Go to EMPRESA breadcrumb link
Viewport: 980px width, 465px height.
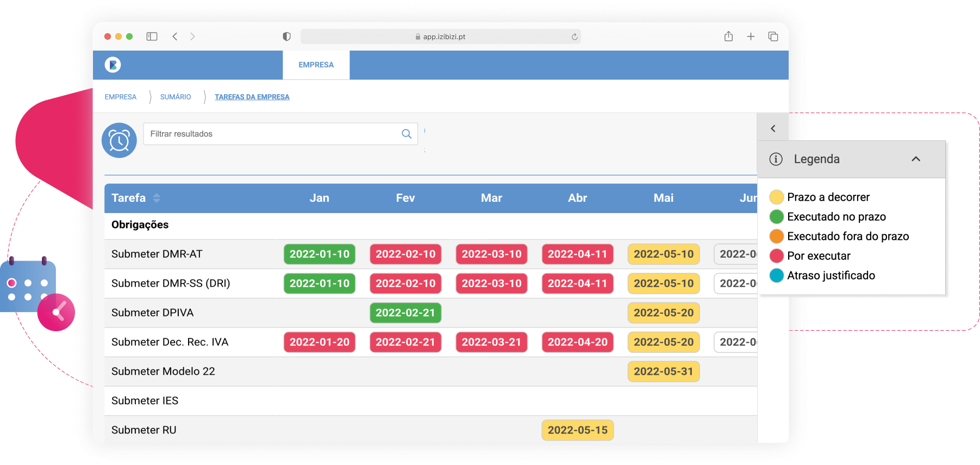pyautogui.click(x=121, y=97)
